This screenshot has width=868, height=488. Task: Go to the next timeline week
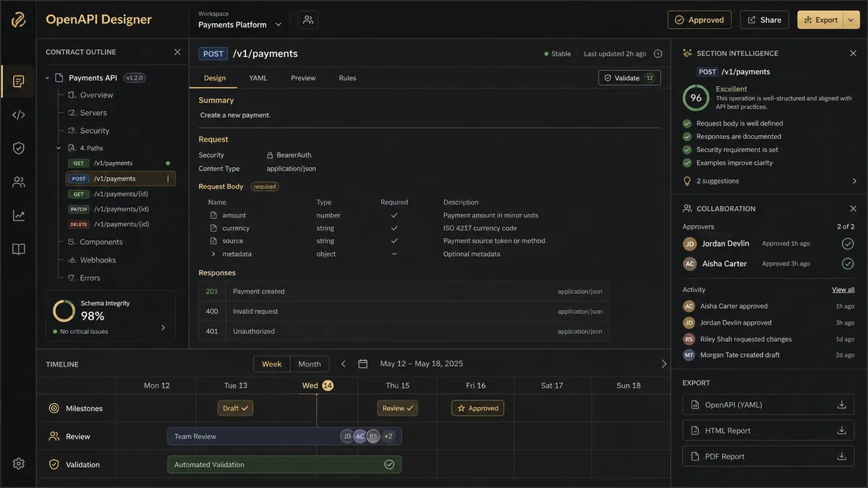tap(664, 364)
